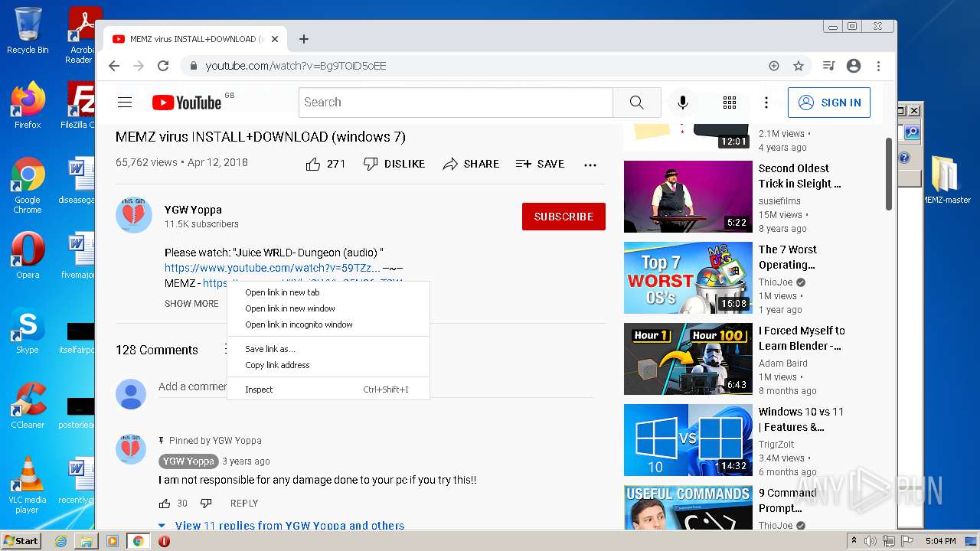Click the install/add icon in the address bar
This screenshot has height=551, width=980.
click(x=774, y=66)
